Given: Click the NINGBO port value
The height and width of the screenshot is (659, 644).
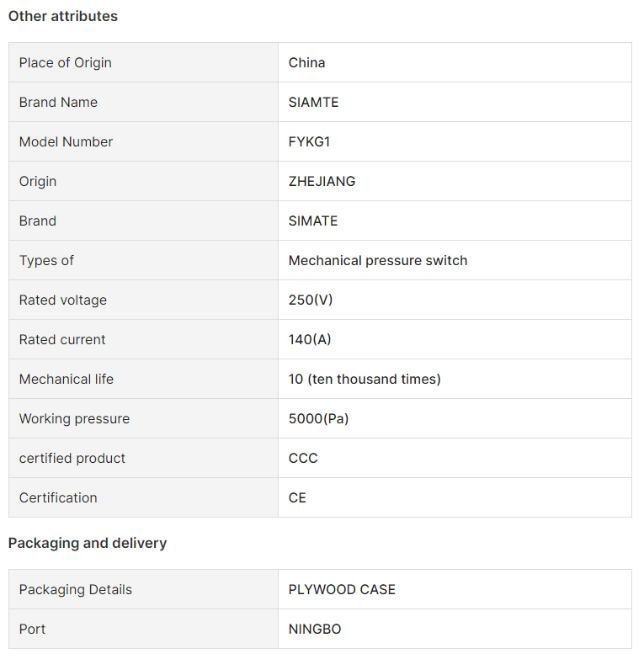Looking at the screenshot, I should click(x=315, y=630).
